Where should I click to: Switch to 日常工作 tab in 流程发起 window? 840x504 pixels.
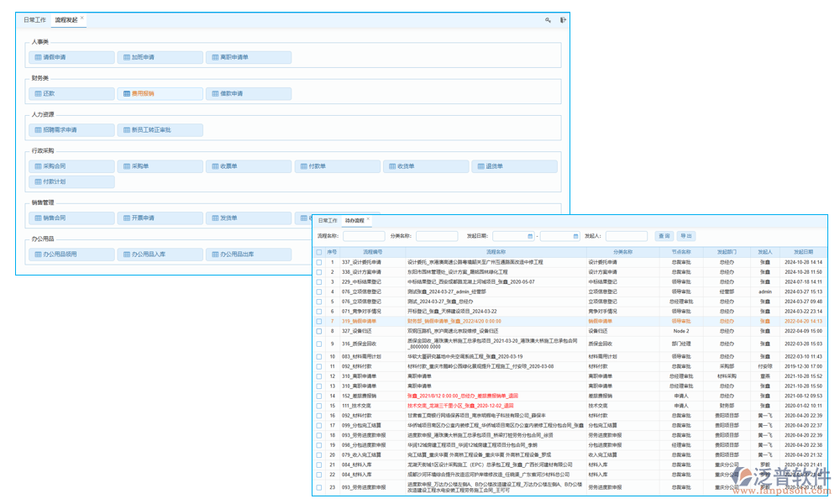tap(34, 20)
